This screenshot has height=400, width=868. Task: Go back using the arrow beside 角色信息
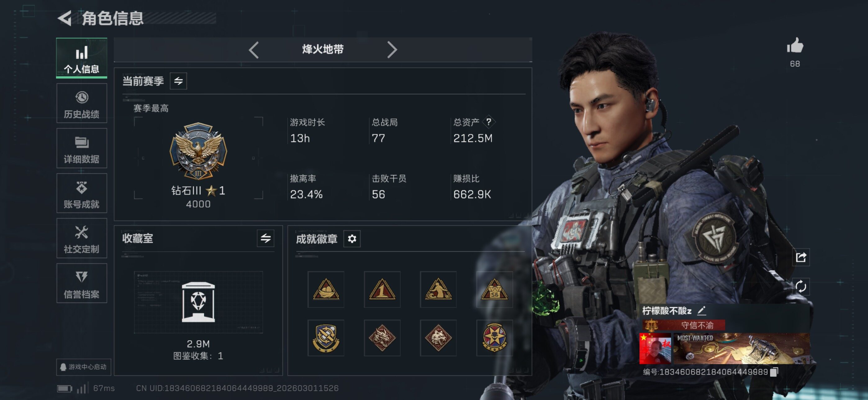pyautogui.click(x=65, y=18)
